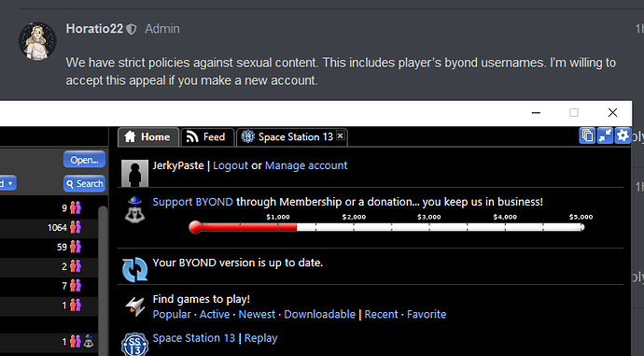Click the rocket ship find games icon

click(134, 306)
